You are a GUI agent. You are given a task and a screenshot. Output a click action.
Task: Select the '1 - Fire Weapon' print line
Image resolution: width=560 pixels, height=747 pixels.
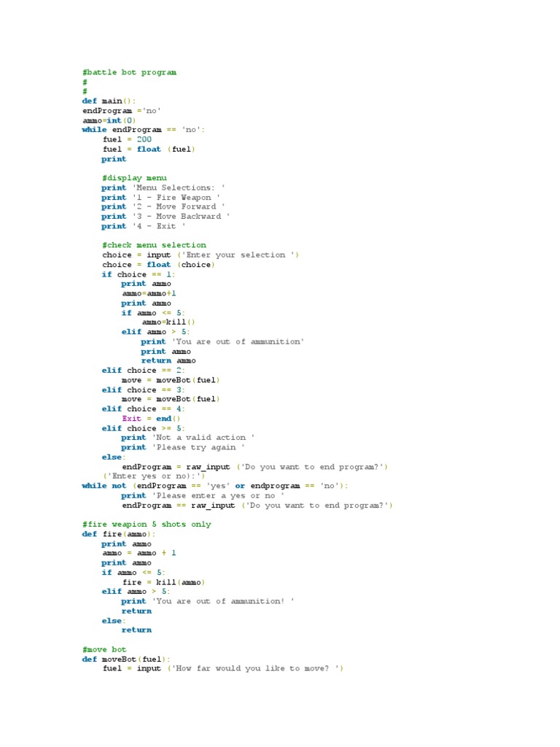click(160, 197)
